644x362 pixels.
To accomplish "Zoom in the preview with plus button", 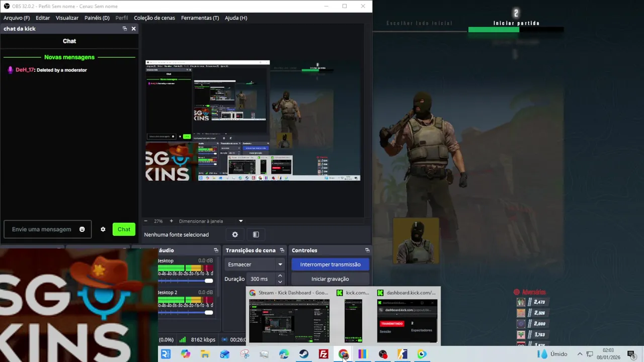I will (171, 221).
